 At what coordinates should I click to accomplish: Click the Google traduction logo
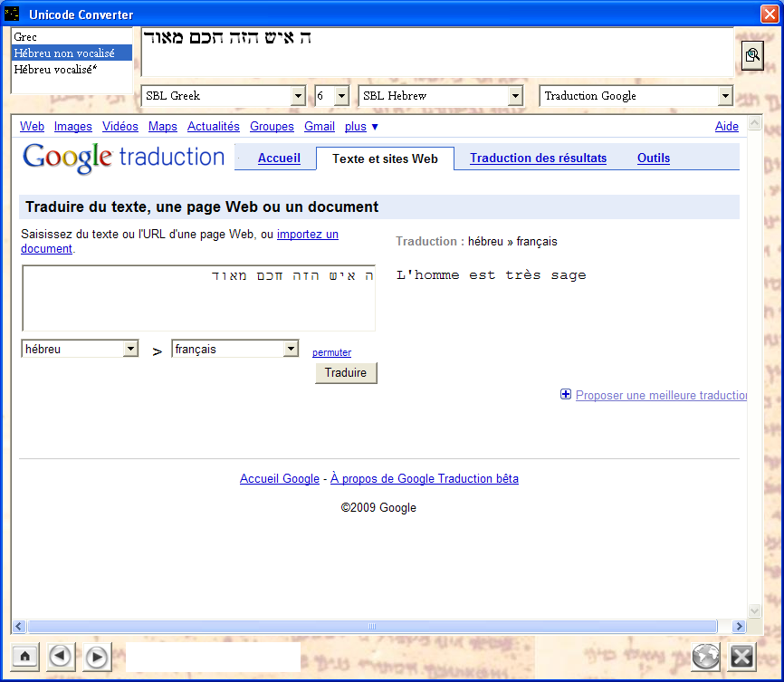[123, 158]
